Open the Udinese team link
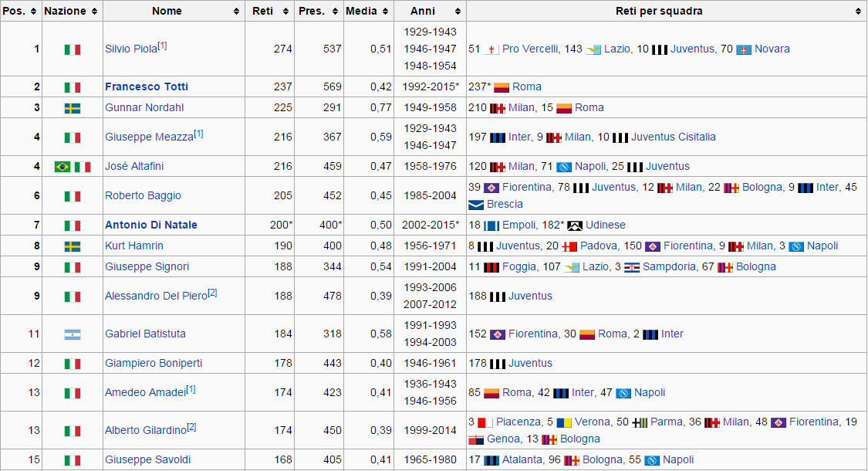Viewport: 868px width, 471px height. point(606,225)
